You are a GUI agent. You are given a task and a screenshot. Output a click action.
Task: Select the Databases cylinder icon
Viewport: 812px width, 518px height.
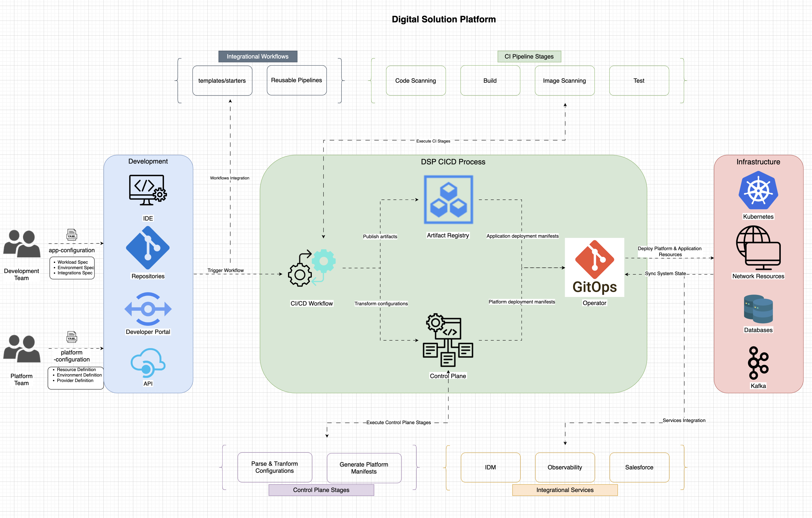click(x=758, y=309)
